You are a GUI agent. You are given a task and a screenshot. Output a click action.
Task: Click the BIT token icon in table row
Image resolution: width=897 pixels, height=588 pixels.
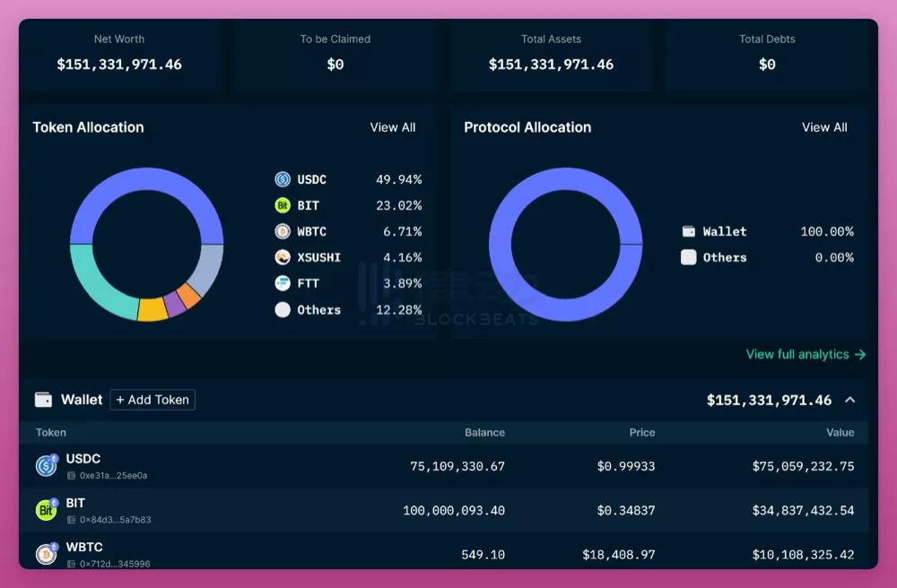47,510
